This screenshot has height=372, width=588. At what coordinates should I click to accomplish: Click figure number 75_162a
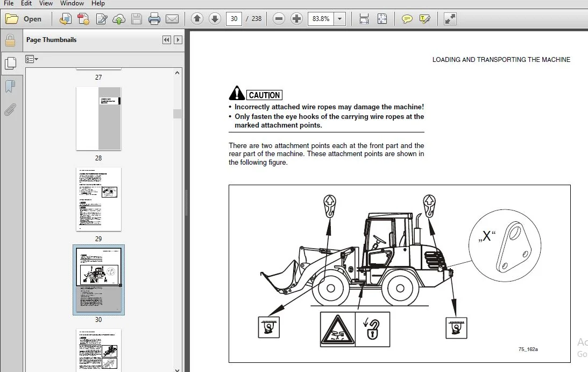pos(528,349)
